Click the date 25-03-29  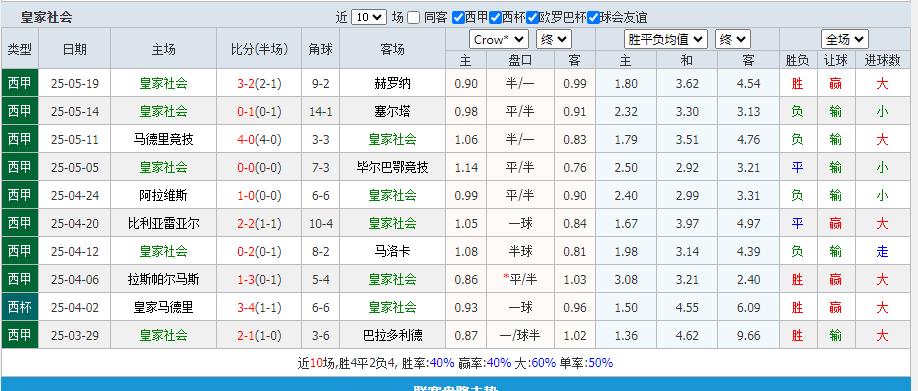click(x=74, y=336)
